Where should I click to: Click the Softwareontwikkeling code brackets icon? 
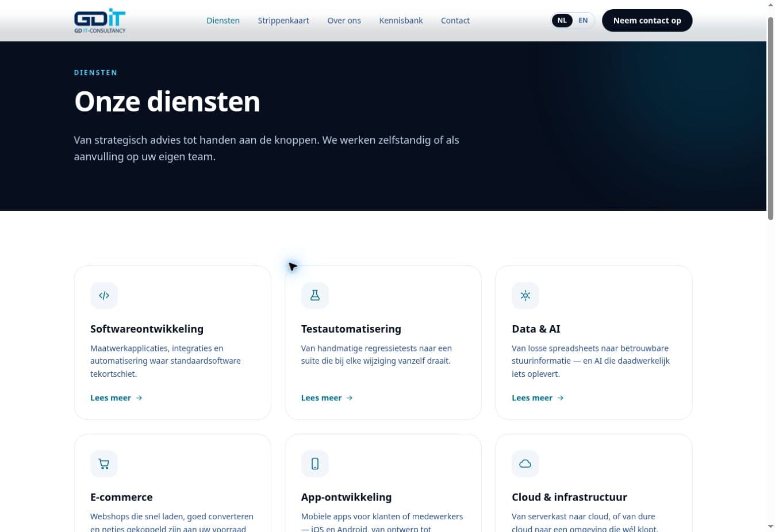point(104,295)
